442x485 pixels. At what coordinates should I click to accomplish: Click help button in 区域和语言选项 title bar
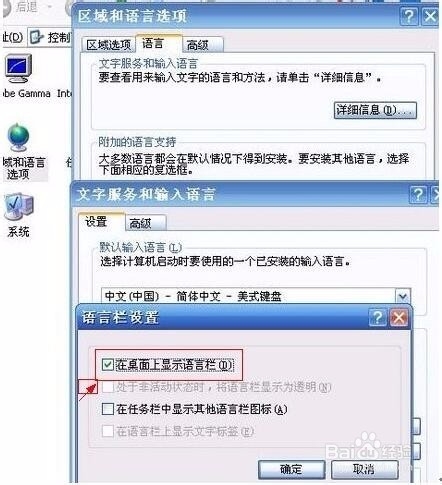pos(409,16)
